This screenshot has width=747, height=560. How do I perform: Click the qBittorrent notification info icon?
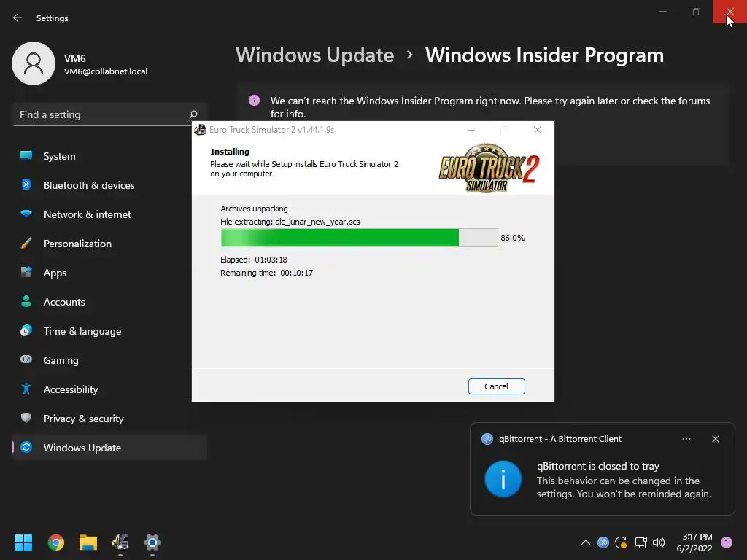[503, 479]
